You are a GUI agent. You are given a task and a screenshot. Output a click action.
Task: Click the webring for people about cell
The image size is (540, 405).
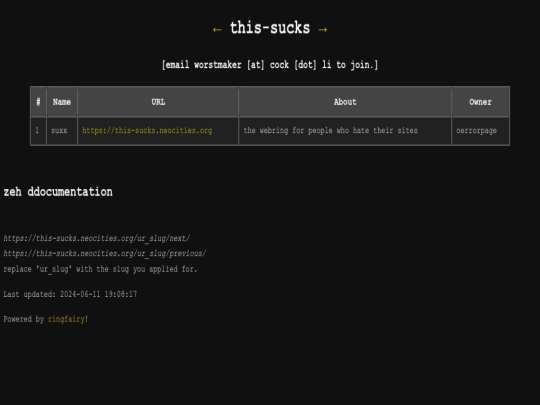click(345, 131)
